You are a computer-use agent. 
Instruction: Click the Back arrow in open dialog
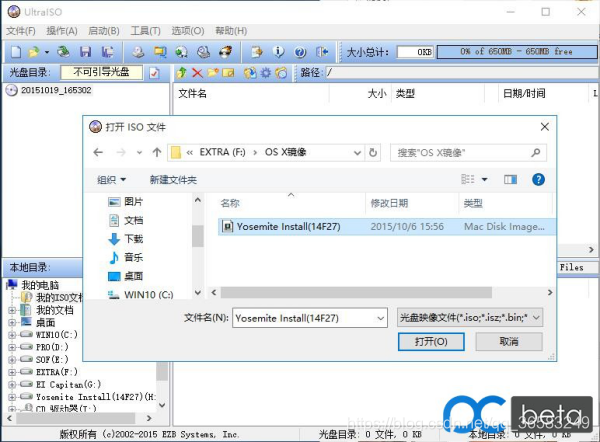pos(98,152)
